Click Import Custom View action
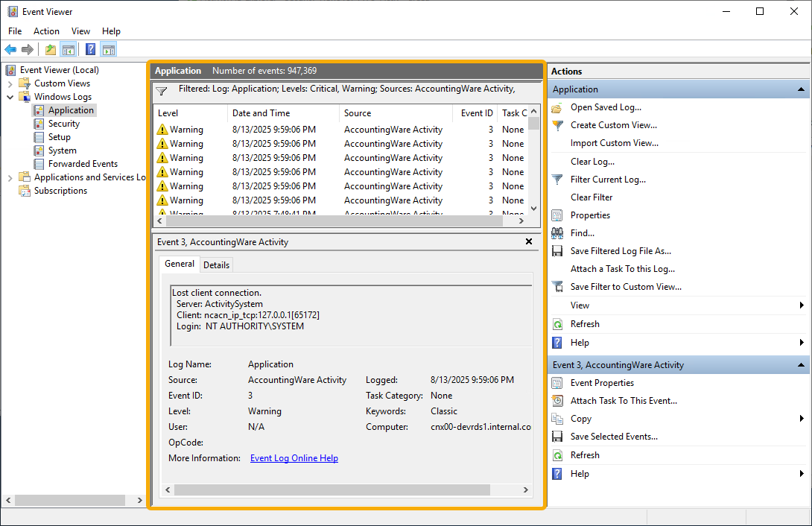The image size is (812, 526). [x=614, y=143]
